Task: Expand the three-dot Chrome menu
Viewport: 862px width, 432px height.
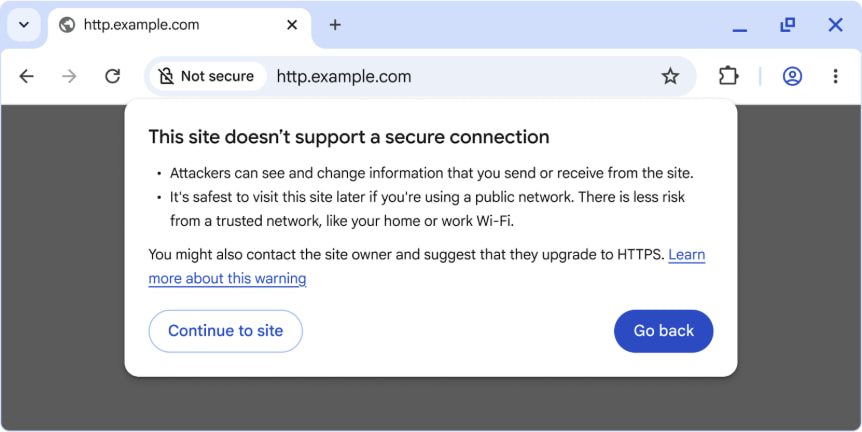Action: click(x=835, y=76)
